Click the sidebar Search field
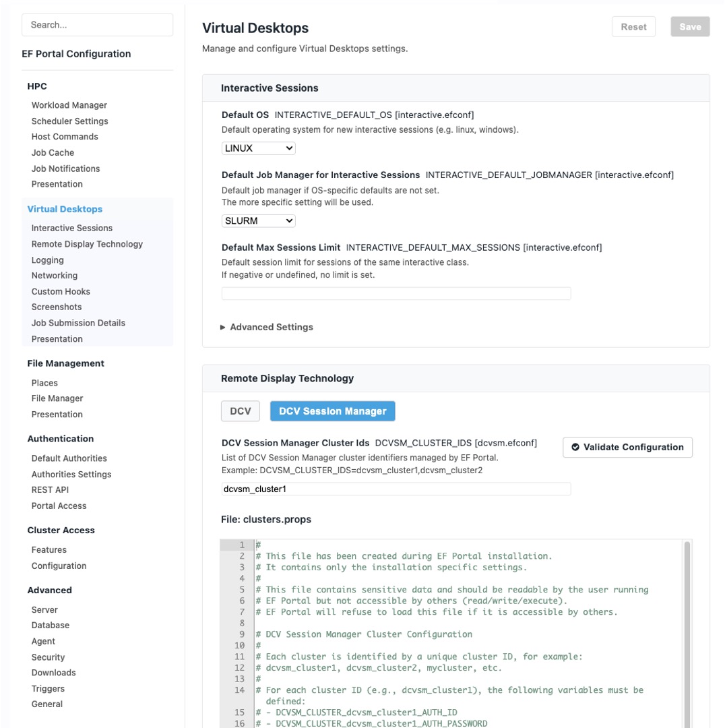Image resolution: width=725 pixels, height=728 pixels. click(x=97, y=25)
